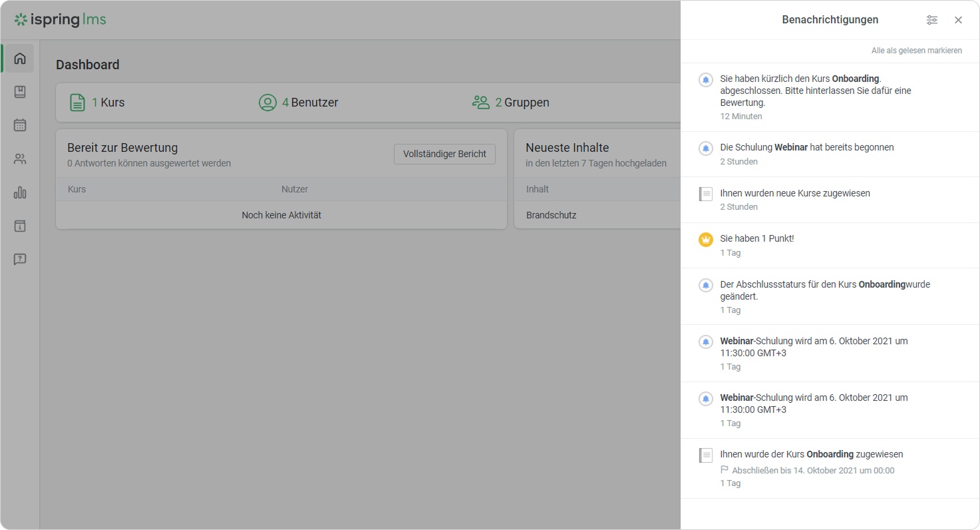This screenshot has height=530, width=980.
Task: Click 'Alle als gelesen markieren' link
Action: click(x=916, y=51)
